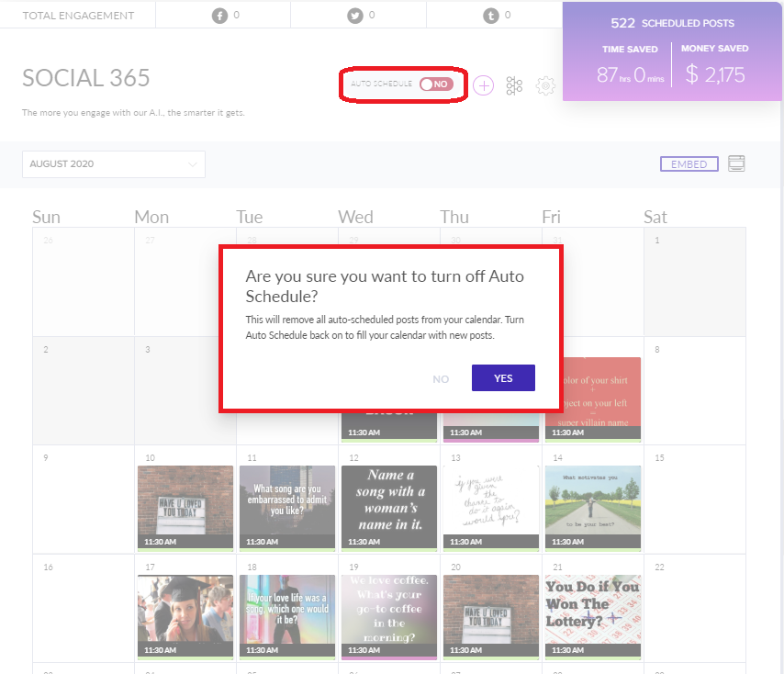Open the August 17 graduation photo post
Image resolution: width=784 pixels, height=674 pixels.
pyautogui.click(x=185, y=617)
